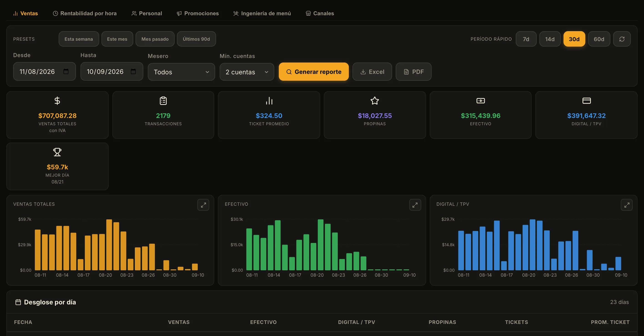Image resolution: width=644 pixels, height=336 pixels.
Task: Export the report as PDF
Action: click(x=413, y=72)
